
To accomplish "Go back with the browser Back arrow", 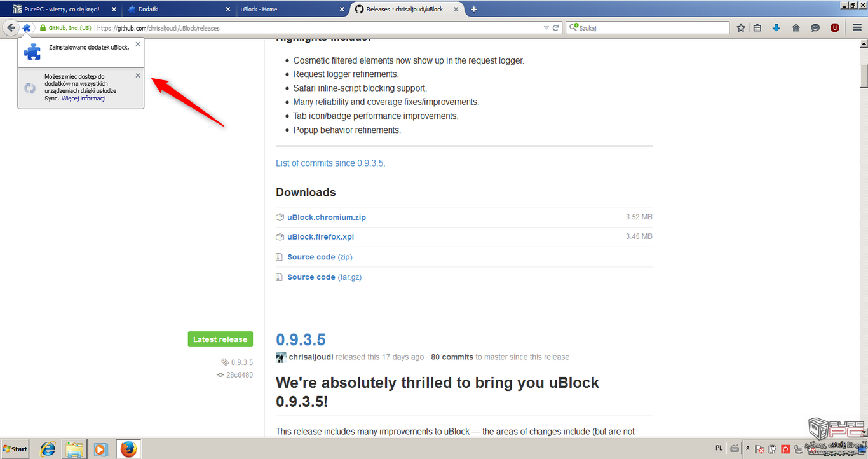I will tap(10, 28).
